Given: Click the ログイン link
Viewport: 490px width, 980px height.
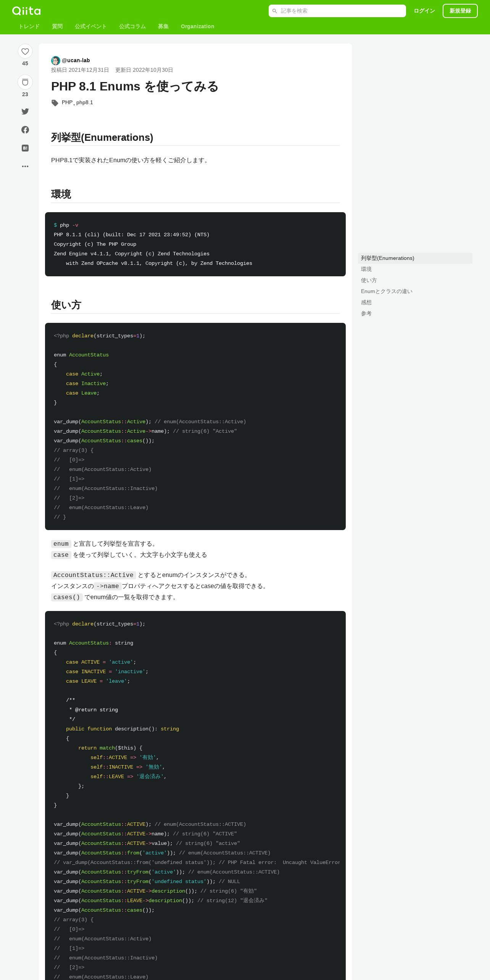Looking at the screenshot, I should tap(424, 11).
